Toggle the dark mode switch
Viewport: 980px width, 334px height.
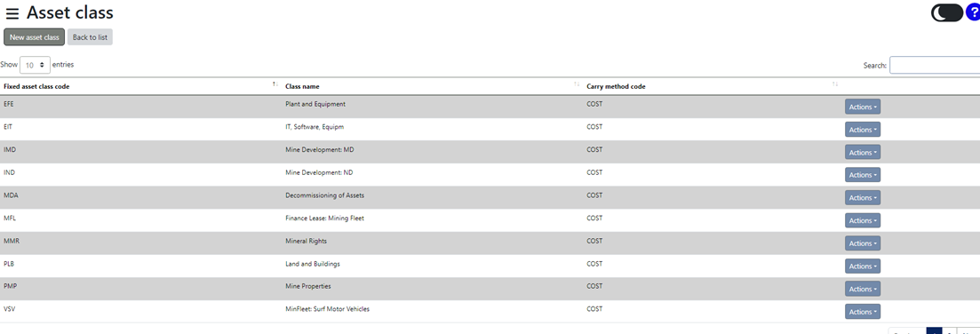pos(947,12)
